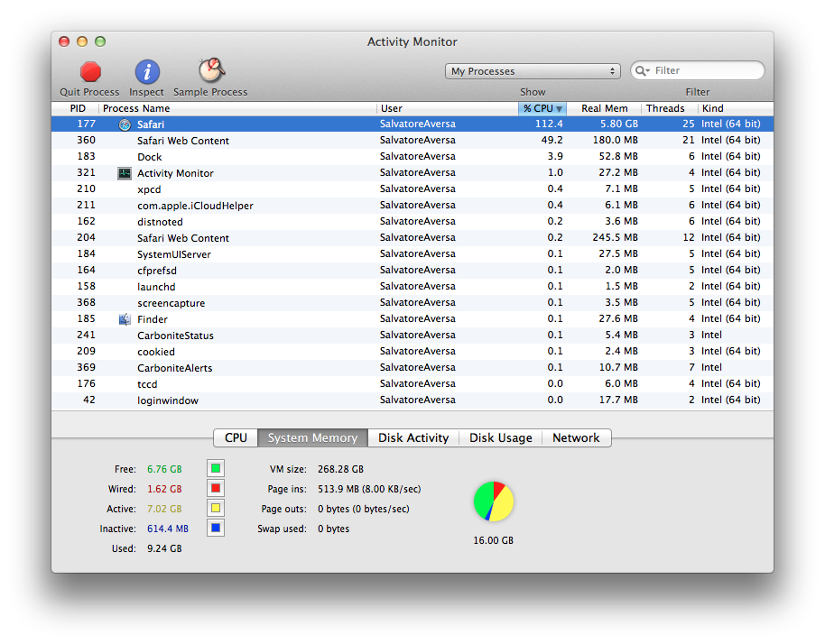This screenshot has height=644, width=825.
Task: Click the 16.00 GB total memory label
Action: 493,540
